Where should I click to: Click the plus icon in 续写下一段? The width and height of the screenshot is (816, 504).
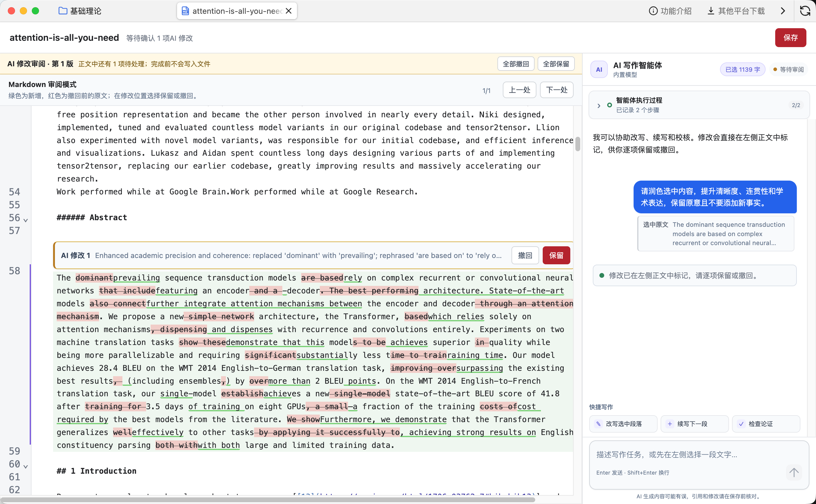670,424
